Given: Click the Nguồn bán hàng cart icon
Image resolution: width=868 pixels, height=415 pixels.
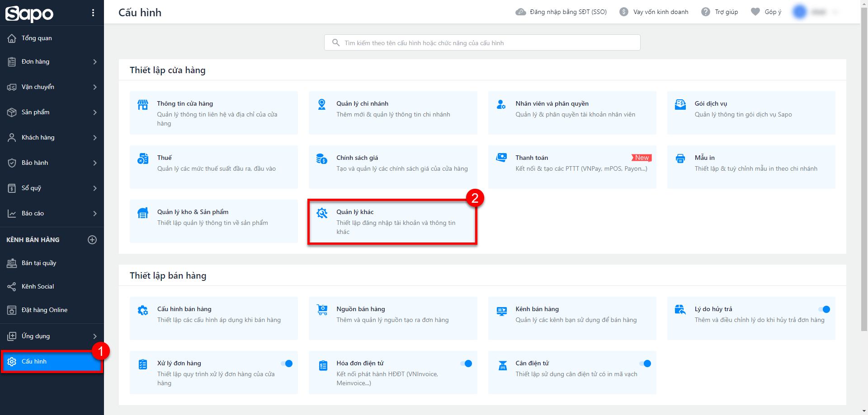Looking at the screenshot, I should tap(322, 310).
